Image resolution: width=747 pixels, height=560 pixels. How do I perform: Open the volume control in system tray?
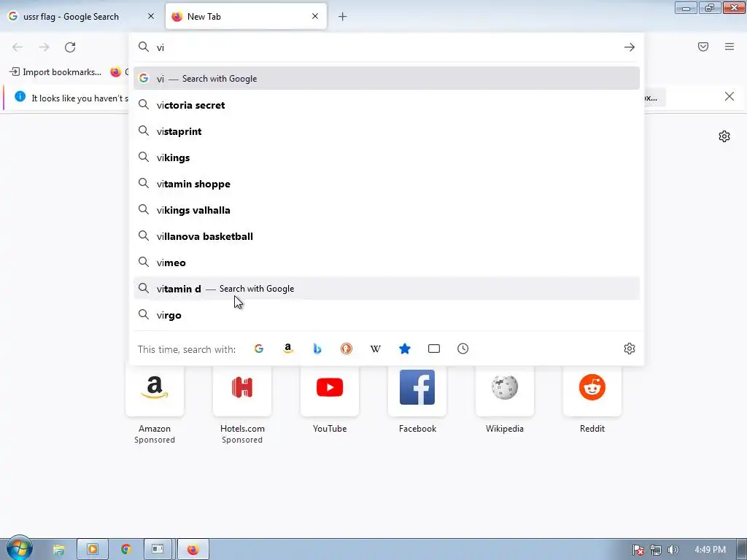(673, 550)
